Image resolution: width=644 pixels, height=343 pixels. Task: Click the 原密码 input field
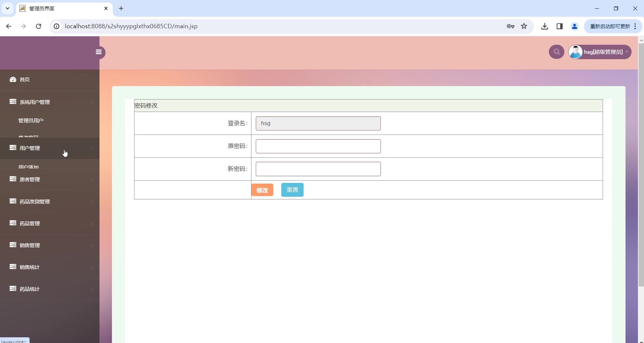(x=318, y=146)
